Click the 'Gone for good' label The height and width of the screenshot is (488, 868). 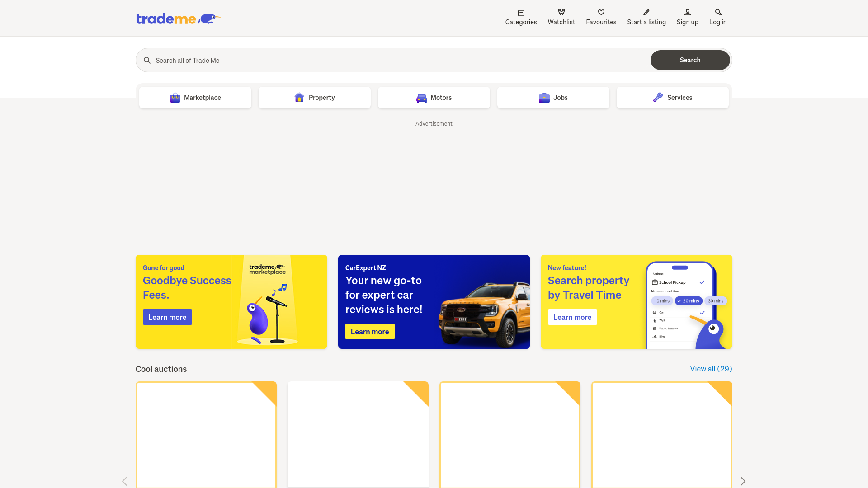[164, 268]
